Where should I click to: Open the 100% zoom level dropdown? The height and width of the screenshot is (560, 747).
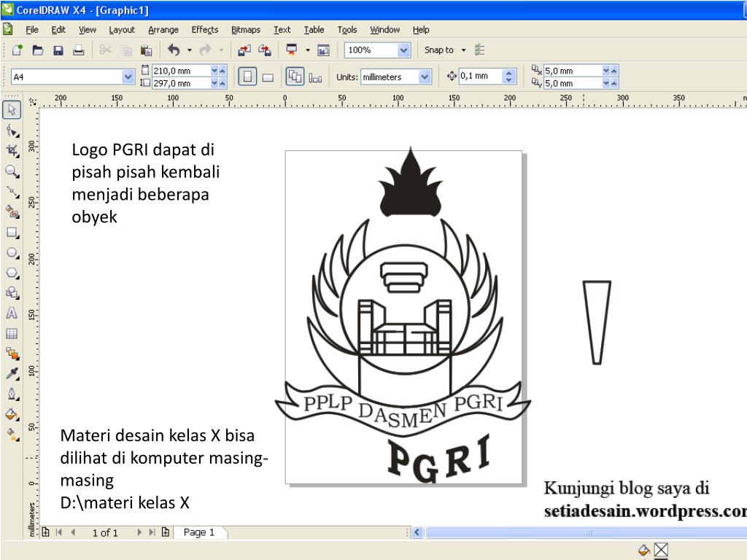[404, 50]
